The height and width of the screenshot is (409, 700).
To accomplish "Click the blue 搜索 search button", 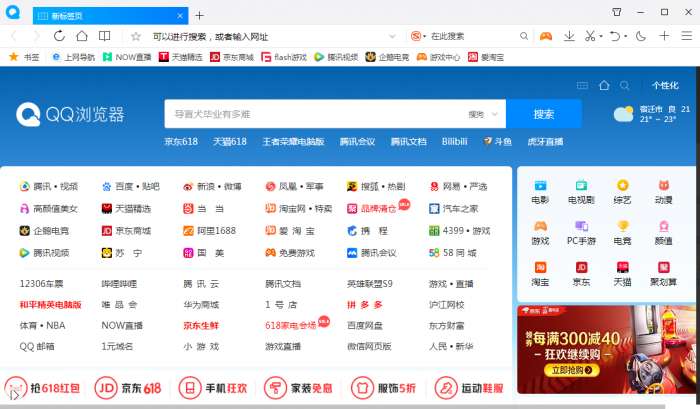I will 544,114.
